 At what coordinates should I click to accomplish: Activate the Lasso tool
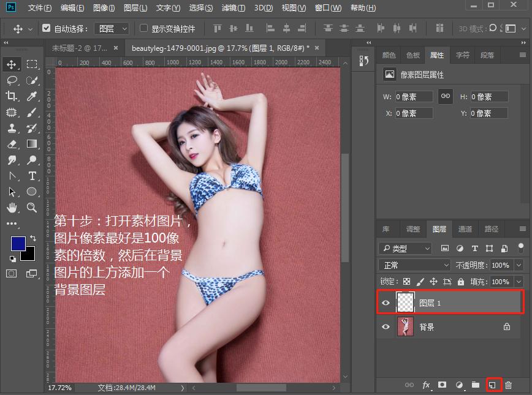pos(12,80)
